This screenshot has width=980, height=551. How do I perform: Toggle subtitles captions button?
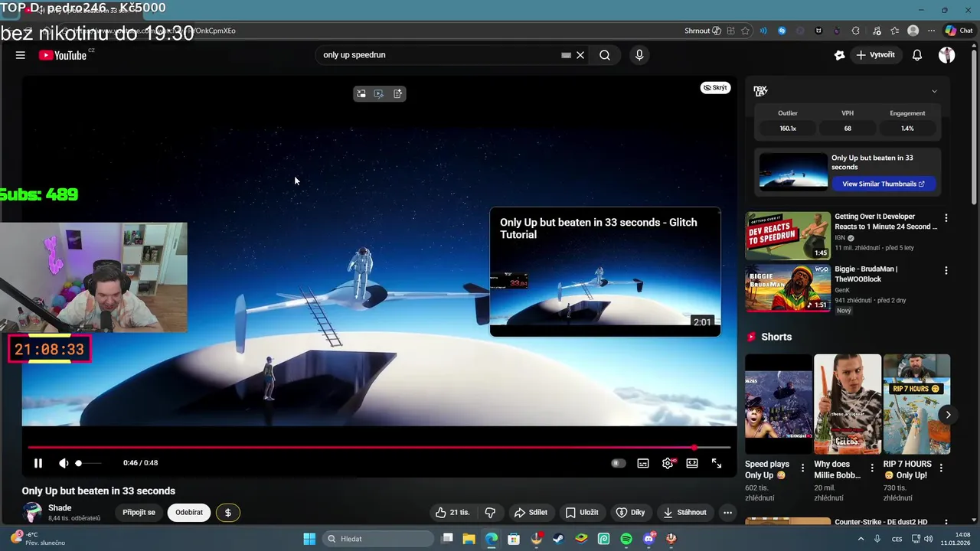tap(643, 463)
